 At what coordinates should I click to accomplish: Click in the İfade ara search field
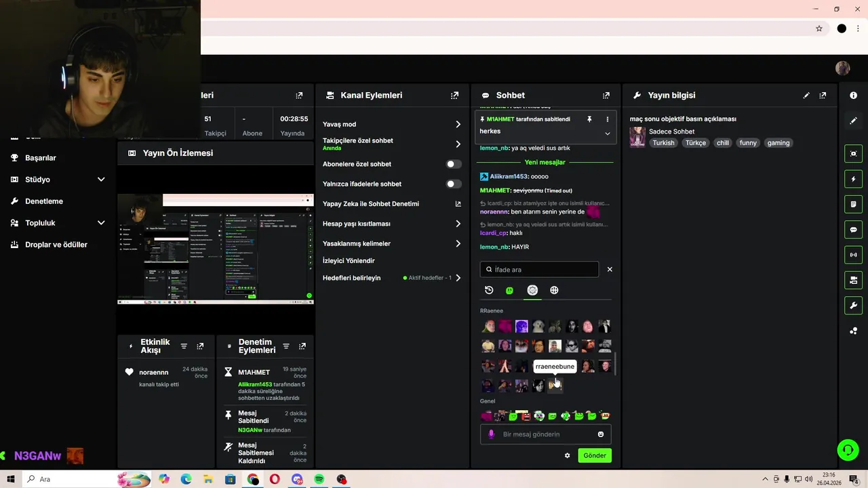(x=539, y=269)
